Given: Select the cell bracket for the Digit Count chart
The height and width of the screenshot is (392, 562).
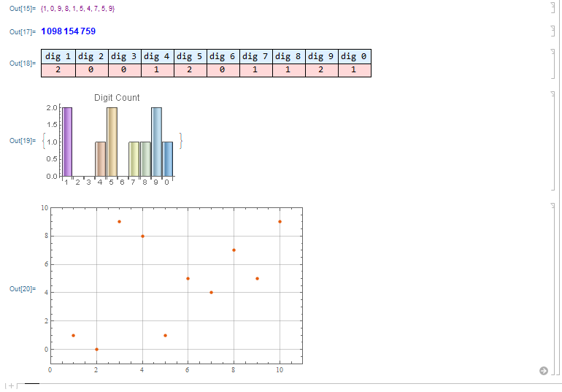Looking at the screenshot, I should (553, 140).
